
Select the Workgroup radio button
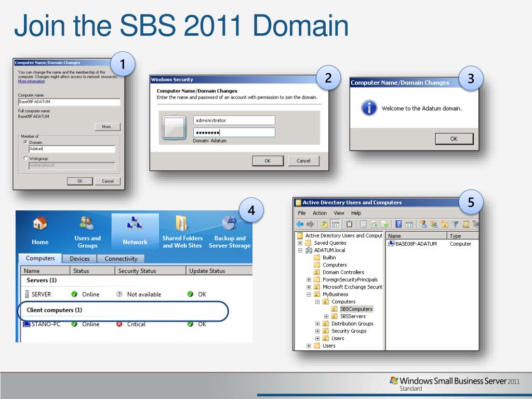(x=25, y=158)
